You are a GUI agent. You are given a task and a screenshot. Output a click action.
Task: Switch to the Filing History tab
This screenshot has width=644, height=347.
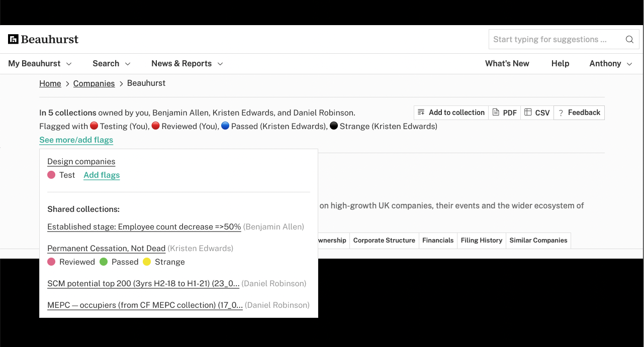[482, 240]
